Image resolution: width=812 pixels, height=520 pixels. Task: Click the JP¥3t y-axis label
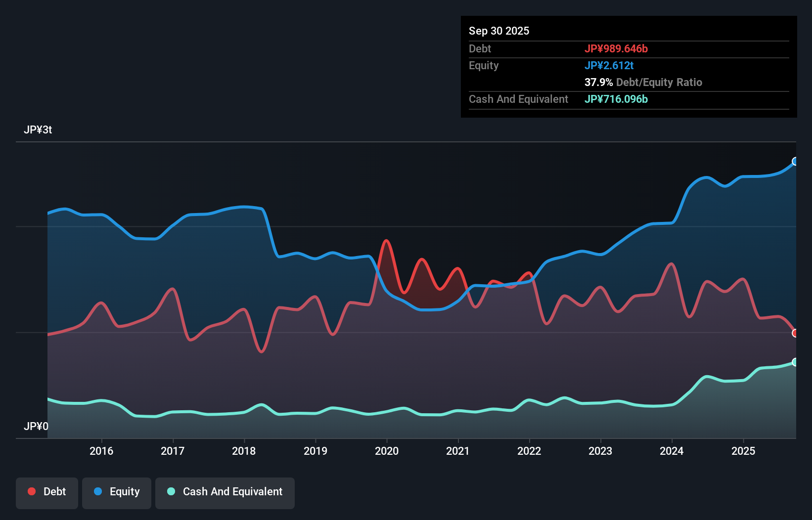[38, 130]
